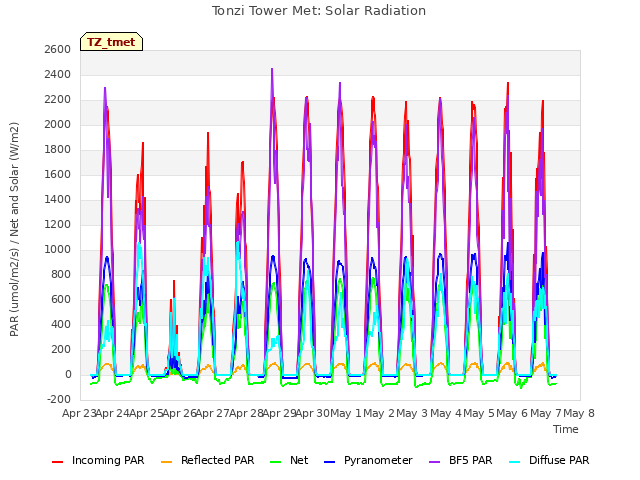Click the orange Reflected PAR legend swatch
The width and height of the screenshot is (640, 480).
(167, 462)
